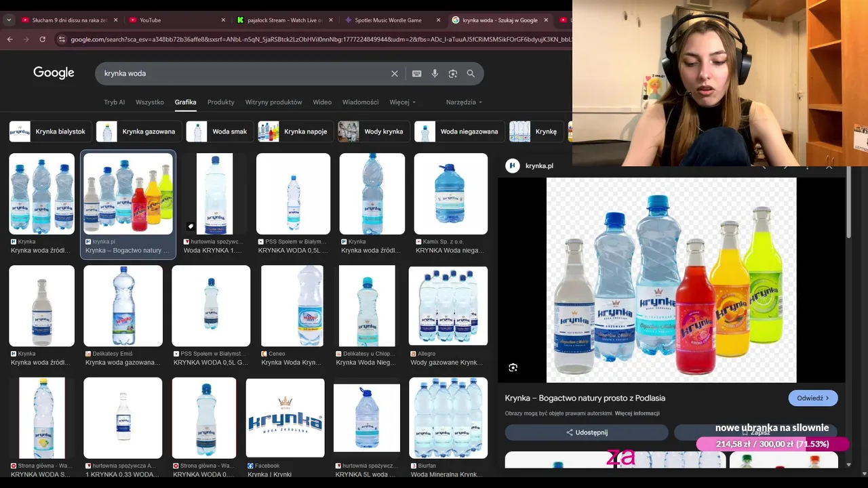Click the krynka.pl source favicon in preview
The image size is (868, 488).
point(513,165)
